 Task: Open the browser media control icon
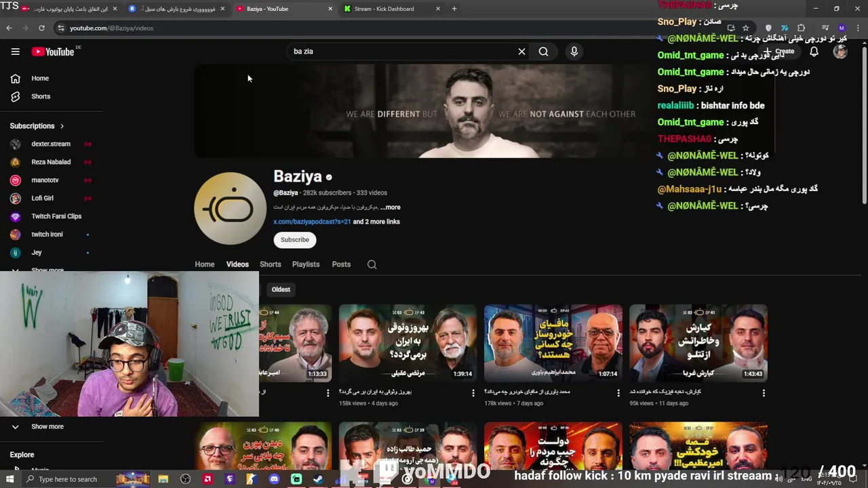825,28
